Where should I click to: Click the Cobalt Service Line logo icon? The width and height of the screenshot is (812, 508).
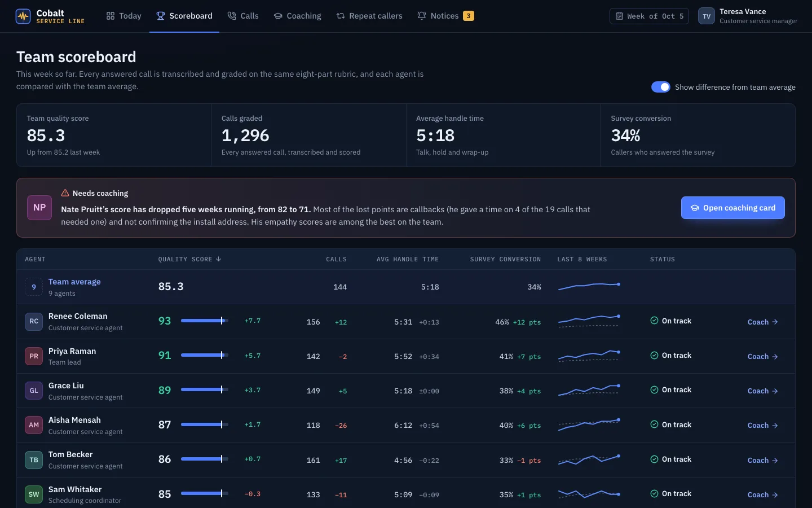click(23, 16)
